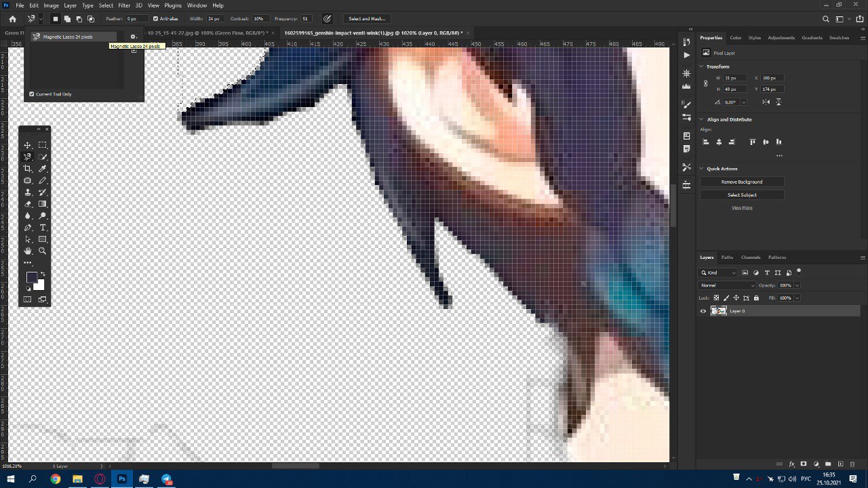Click the View More link
Image resolution: width=868 pixels, height=488 pixels.
(742, 207)
